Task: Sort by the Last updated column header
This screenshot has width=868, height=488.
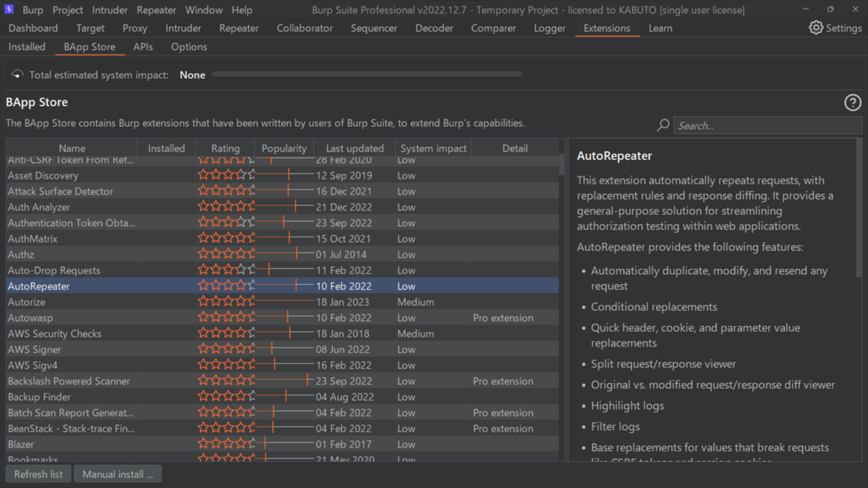Action: (x=354, y=148)
